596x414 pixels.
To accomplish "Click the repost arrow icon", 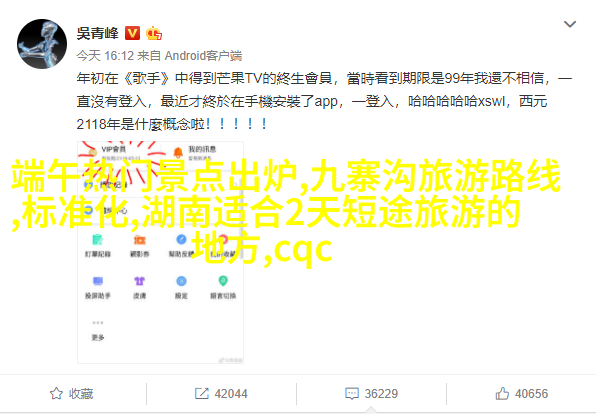I will [202, 393].
